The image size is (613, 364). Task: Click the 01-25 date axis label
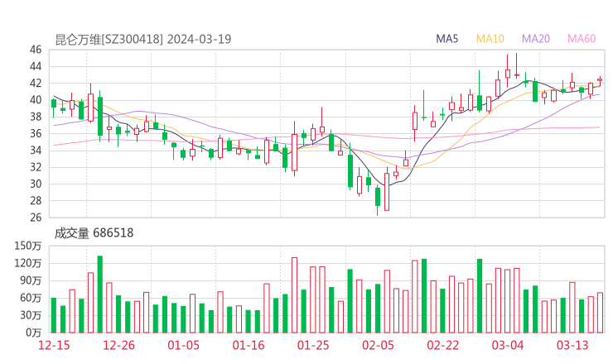313,345
